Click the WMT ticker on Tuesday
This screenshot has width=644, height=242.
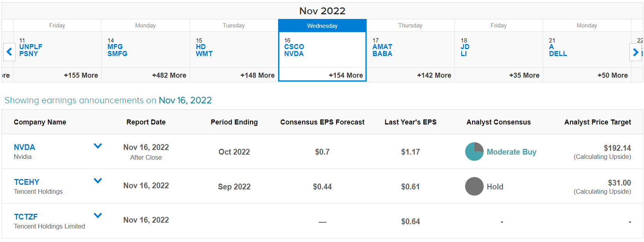pos(204,54)
